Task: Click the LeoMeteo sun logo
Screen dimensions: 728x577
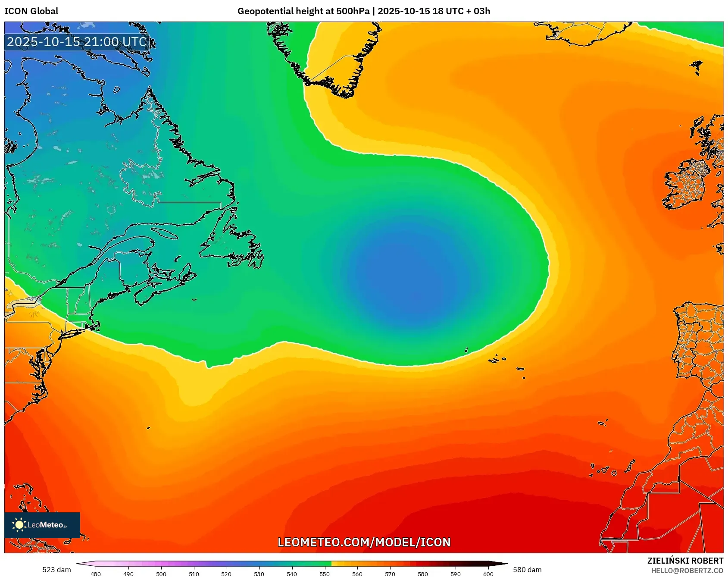Action: [19, 525]
